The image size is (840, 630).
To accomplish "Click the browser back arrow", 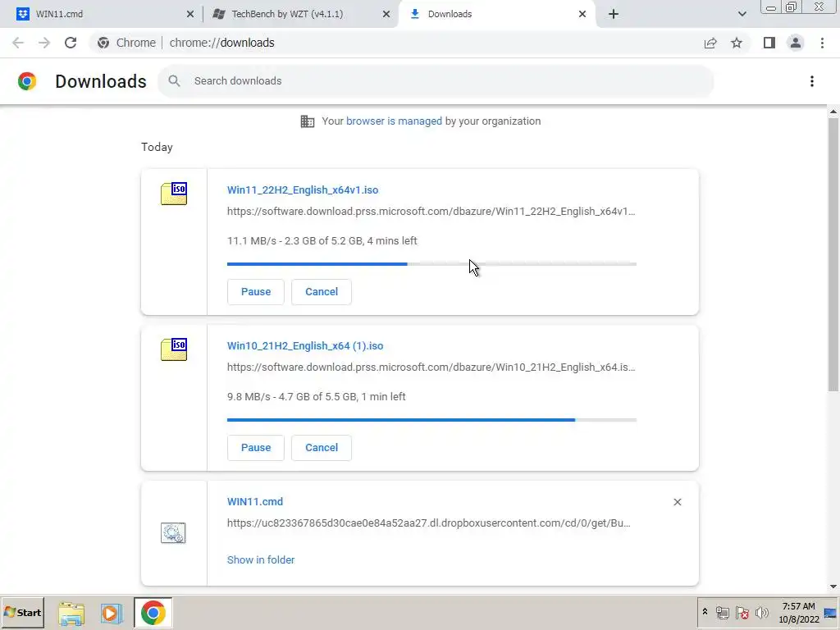I will click(x=18, y=43).
